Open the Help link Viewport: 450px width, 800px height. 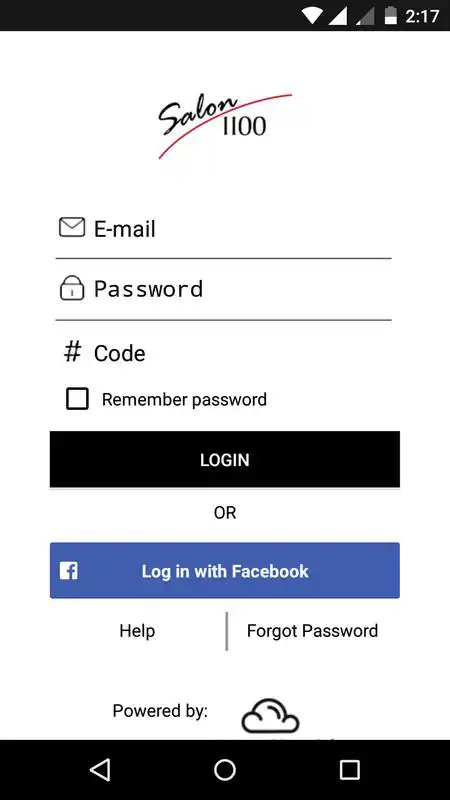(x=137, y=631)
